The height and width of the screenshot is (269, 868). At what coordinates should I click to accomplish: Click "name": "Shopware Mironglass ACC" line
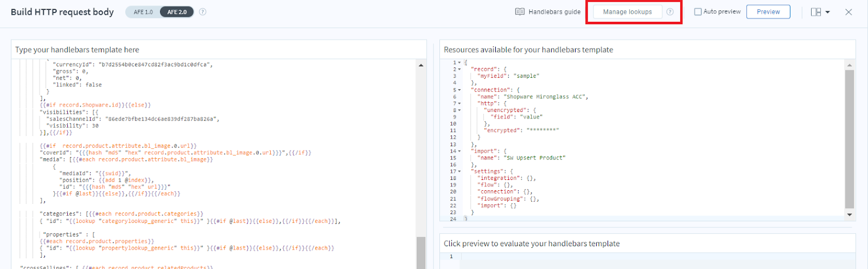click(x=533, y=97)
